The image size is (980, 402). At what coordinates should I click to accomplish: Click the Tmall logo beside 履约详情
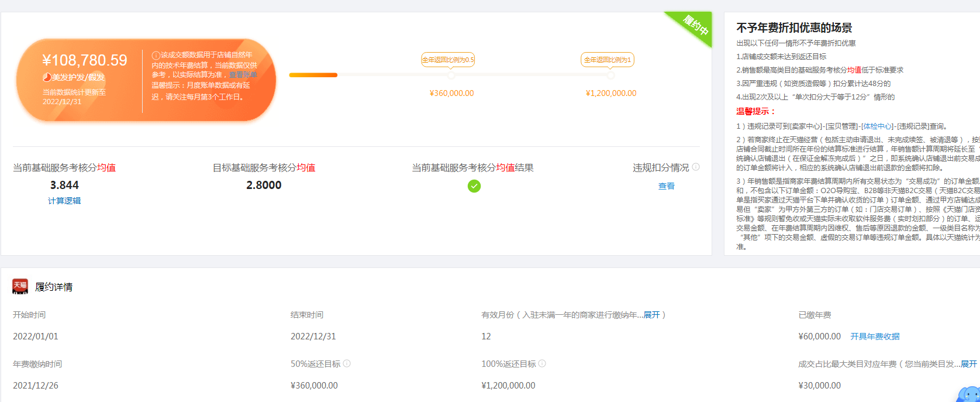[20, 286]
